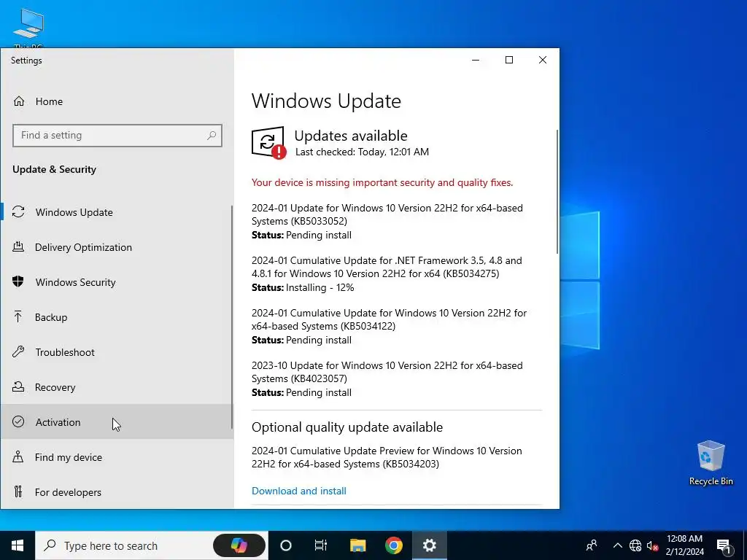Select the KB5034203 preview update text
The image size is (747, 560).
click(x=387, y=457)
